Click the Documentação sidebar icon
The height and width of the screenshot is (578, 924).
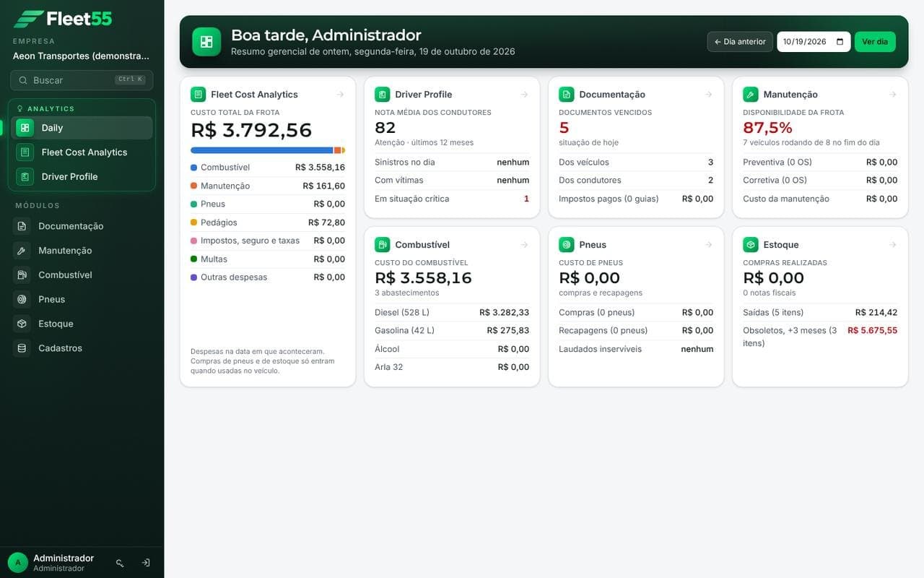click(22, 226)
